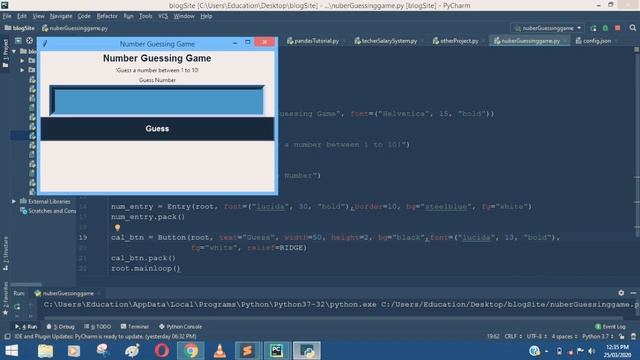Screen dimensions: 640x360
Task: Open Edit menu
Action: point(22,16)
